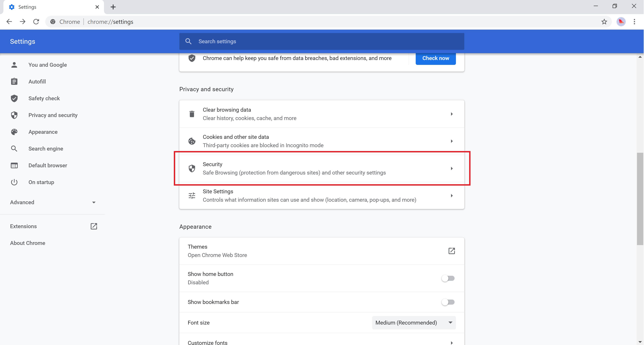This screenshot has height=345, width=644.
Task: Click the magnifier icon beside Search engine
Action: [14, 149]
